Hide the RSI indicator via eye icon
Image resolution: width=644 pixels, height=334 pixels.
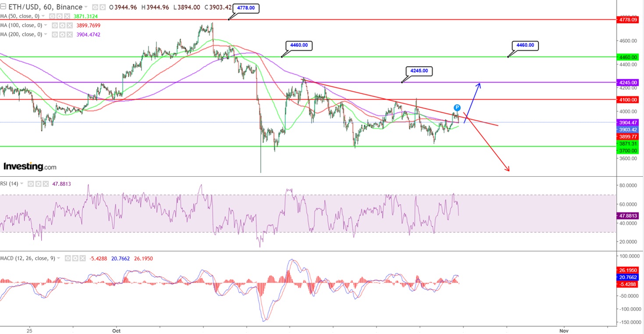(31, 184)
